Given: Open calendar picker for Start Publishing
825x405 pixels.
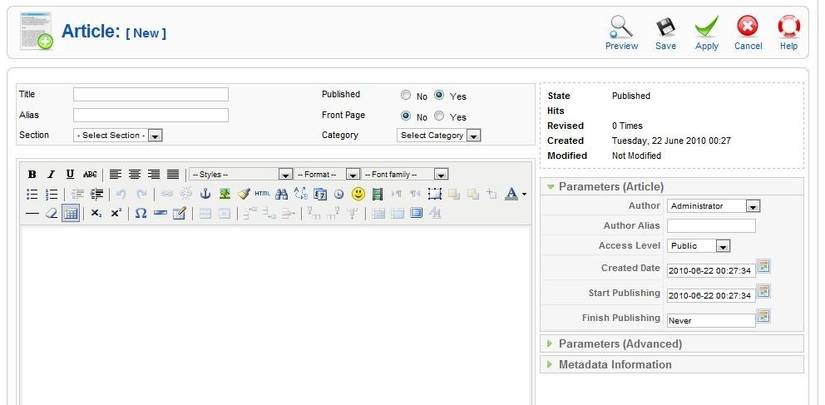Looking at the screenshot, I should coord(763,291).
